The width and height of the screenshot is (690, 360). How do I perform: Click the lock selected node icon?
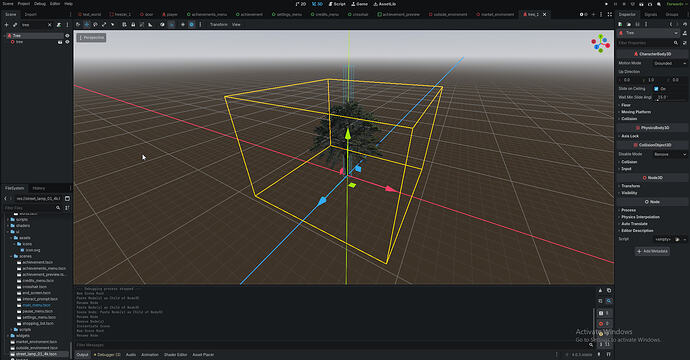point(133,25)
